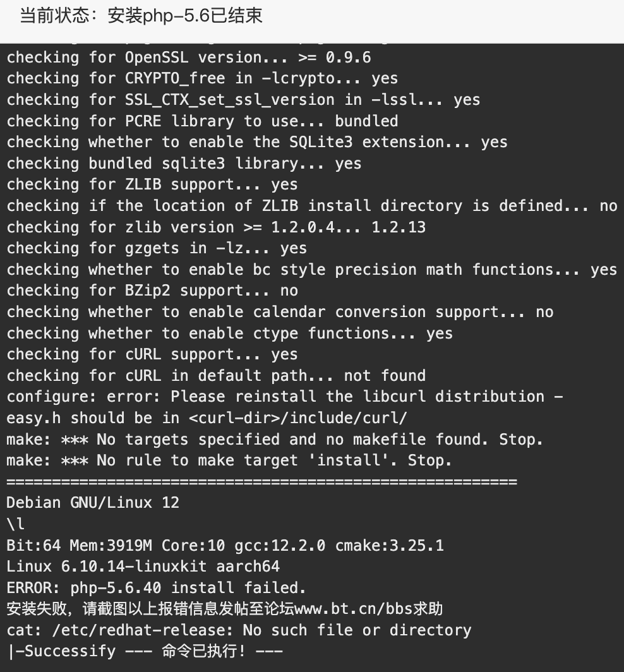Image resolution: width=624 pixels, height=672 pixels.
Task: Click the ERROR: php-5.6.40 install failed line
Action: point(157,587)
